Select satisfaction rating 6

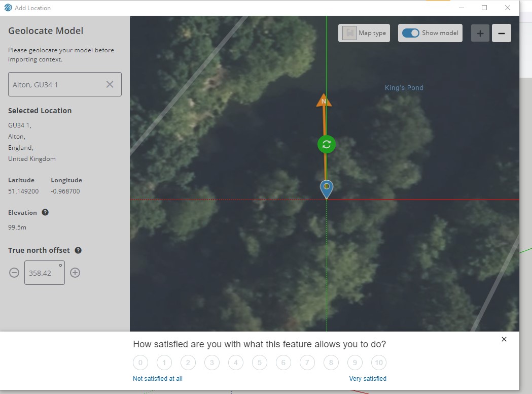click(283, 363)
